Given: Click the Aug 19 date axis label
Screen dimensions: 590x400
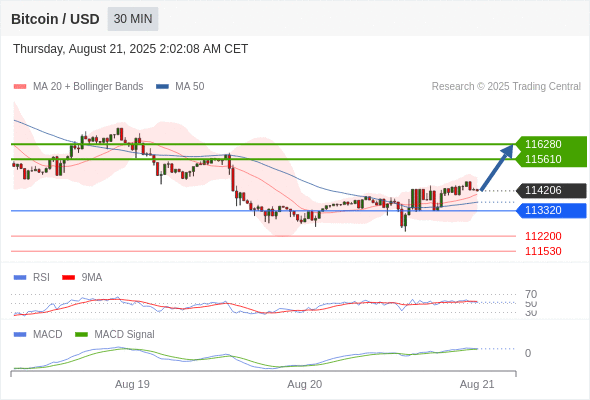Looking at the screenshot, I should [132, 384].
